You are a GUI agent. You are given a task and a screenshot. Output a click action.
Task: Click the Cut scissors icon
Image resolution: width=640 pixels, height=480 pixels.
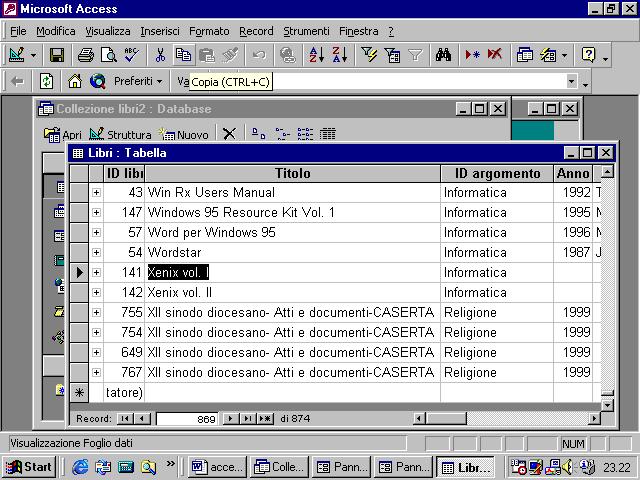click(160, 55)
